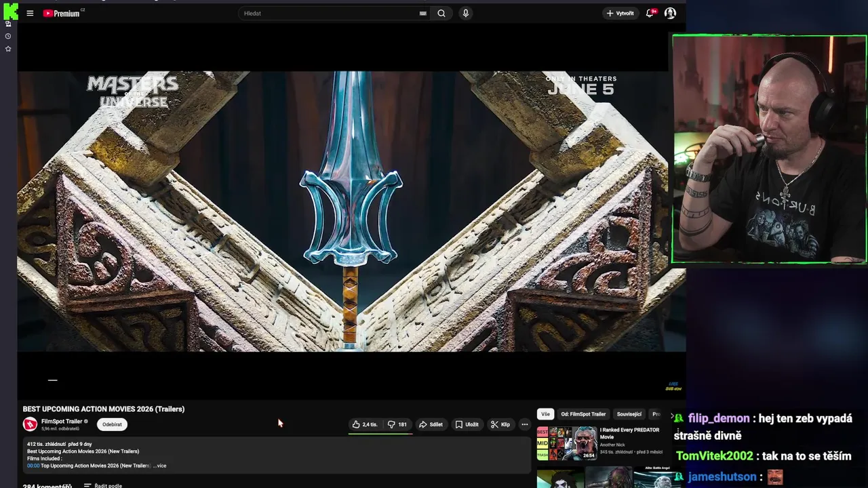The height and width of the screenshot is (488, 868).
Task: Expand description with ...více
Action: click(x=159, y=466)
